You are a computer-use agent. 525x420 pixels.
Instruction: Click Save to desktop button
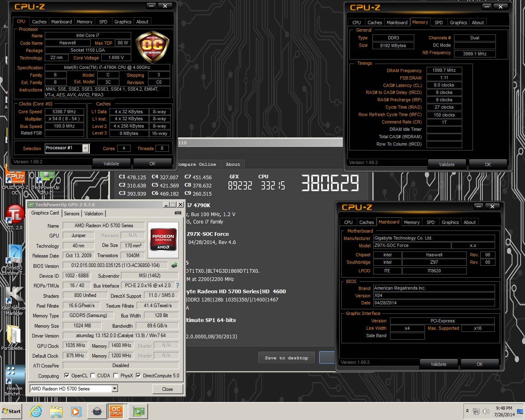(286, 358)
